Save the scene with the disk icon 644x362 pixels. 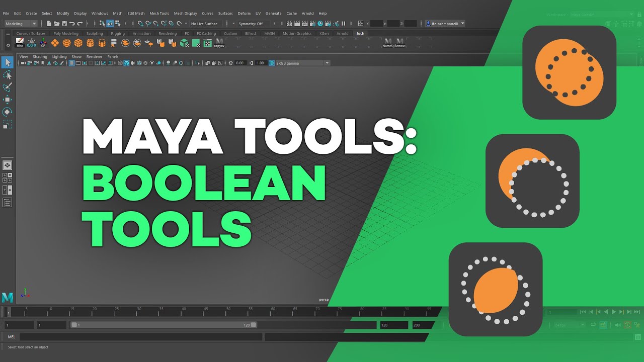click(64, 24)
